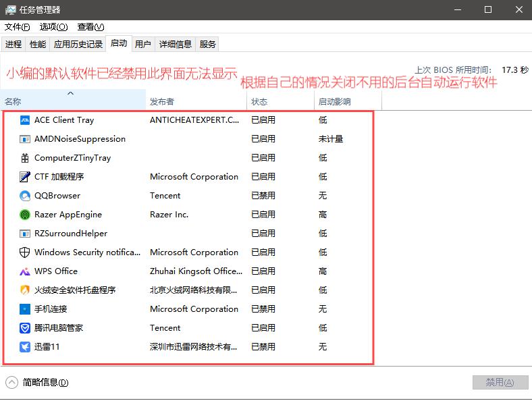Click the 北京火绒网络科技有限... publisher cell
The width and height of the screenshot is (532, 401).
(193, 290)
